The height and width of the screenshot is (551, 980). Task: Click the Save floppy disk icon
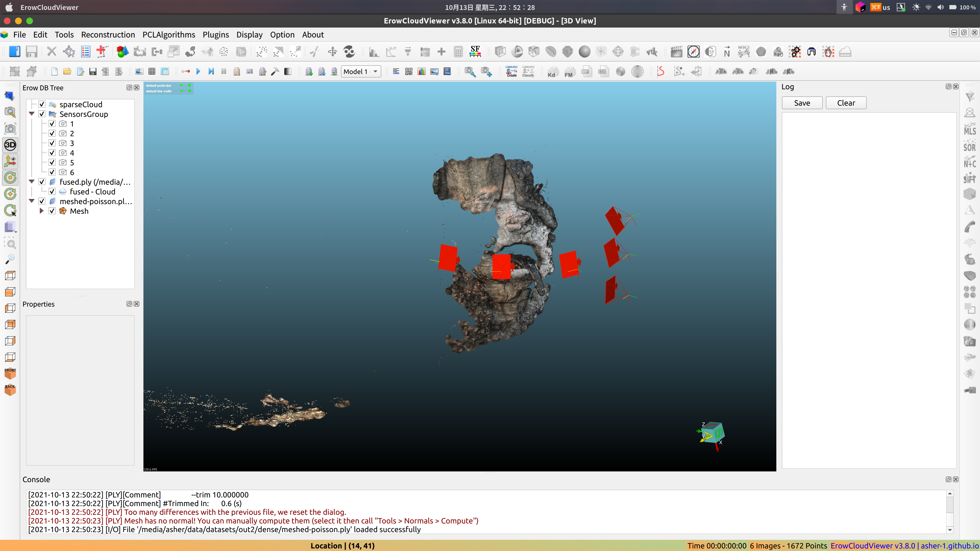[31, 52]
